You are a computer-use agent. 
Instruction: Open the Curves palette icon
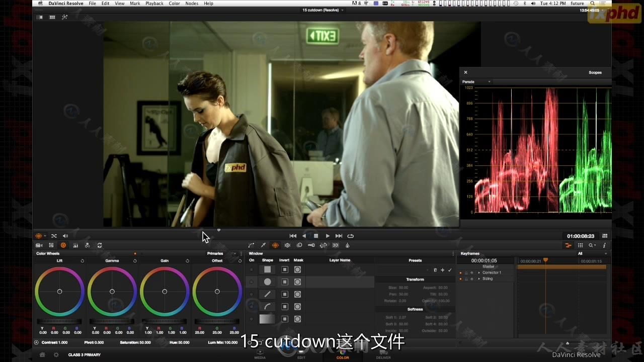251,245
